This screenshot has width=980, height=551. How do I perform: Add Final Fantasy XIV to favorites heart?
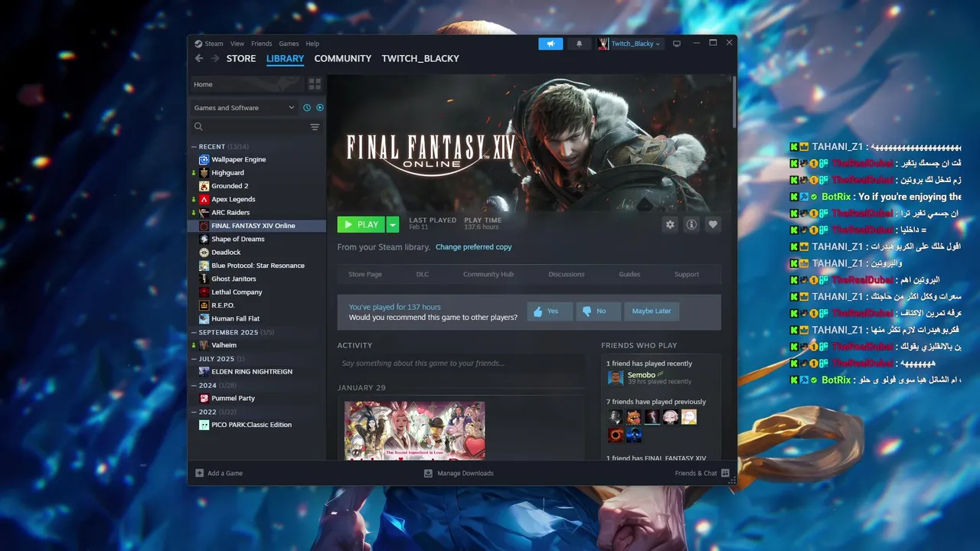[713, 224]
